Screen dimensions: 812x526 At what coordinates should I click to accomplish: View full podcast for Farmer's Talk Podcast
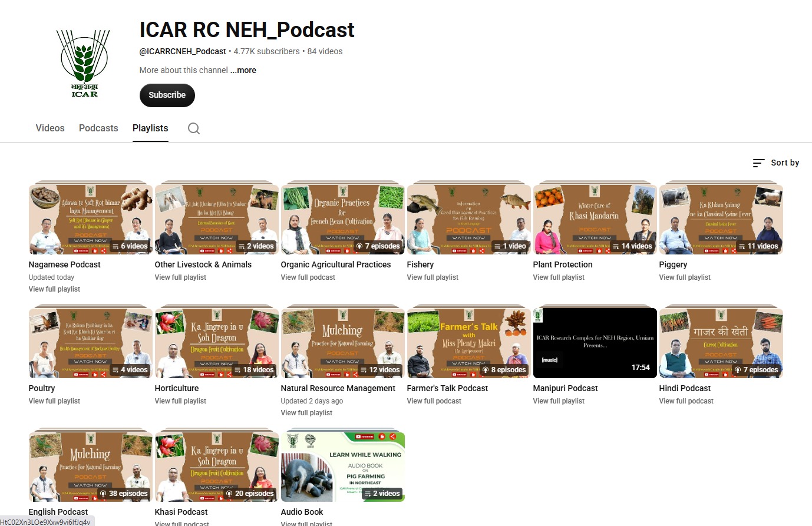coord(434,401)
